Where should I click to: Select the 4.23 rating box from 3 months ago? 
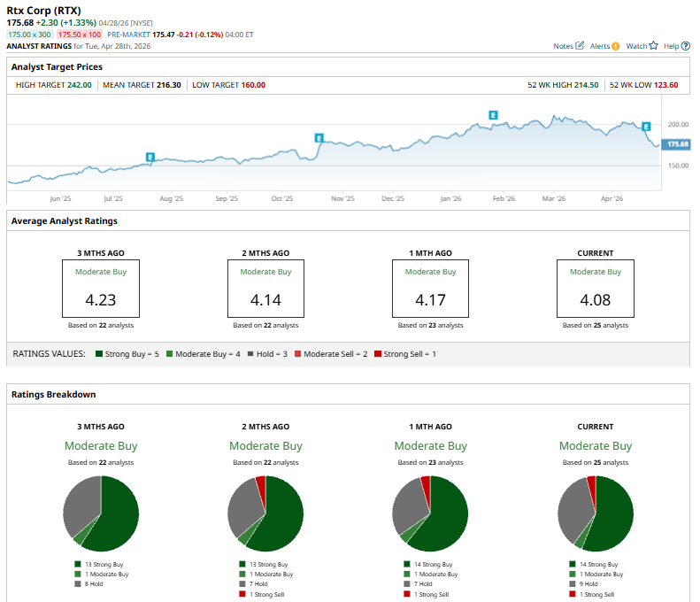click(101, 289)
